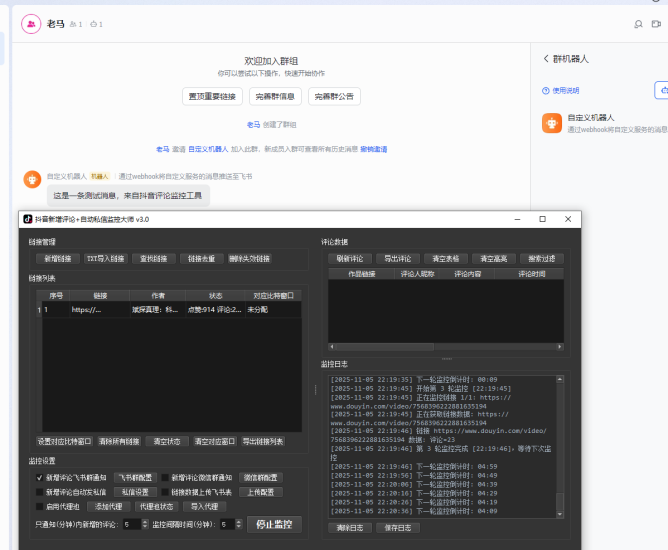Open 飞书群配置 button
Image resolution: width=668 pixels, height=550 pixels.
[135, 478]
